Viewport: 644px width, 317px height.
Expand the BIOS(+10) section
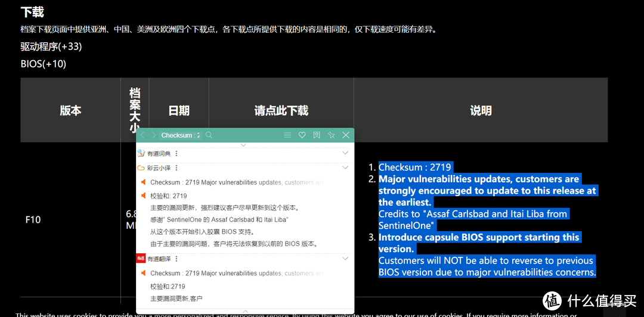tap(43, 64)
